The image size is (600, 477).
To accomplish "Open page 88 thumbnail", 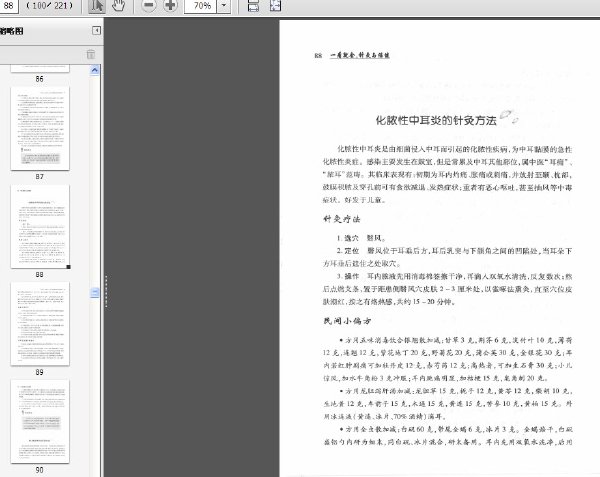I will coord(40,226).
